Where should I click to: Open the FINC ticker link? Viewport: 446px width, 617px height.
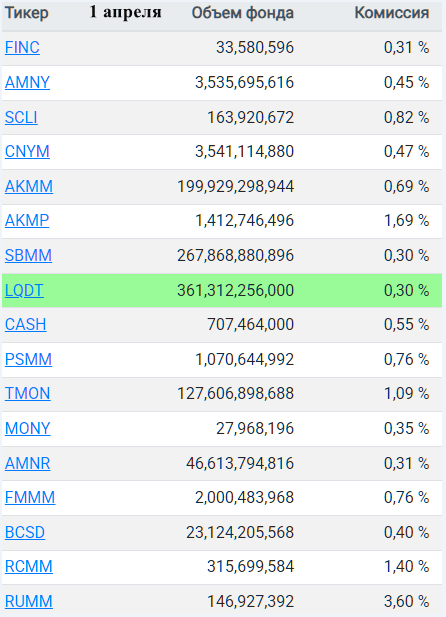coord(22,48)
